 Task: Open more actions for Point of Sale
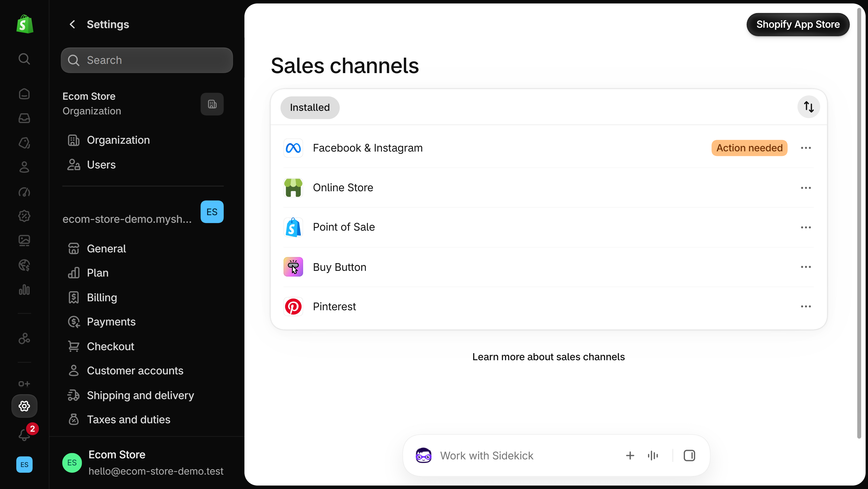click(806, 227)
